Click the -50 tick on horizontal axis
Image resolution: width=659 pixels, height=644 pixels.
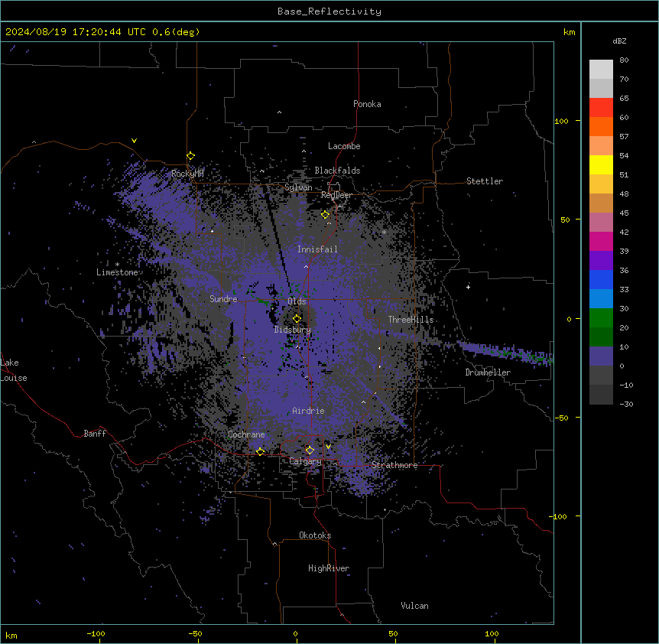(x=195, y=633)
